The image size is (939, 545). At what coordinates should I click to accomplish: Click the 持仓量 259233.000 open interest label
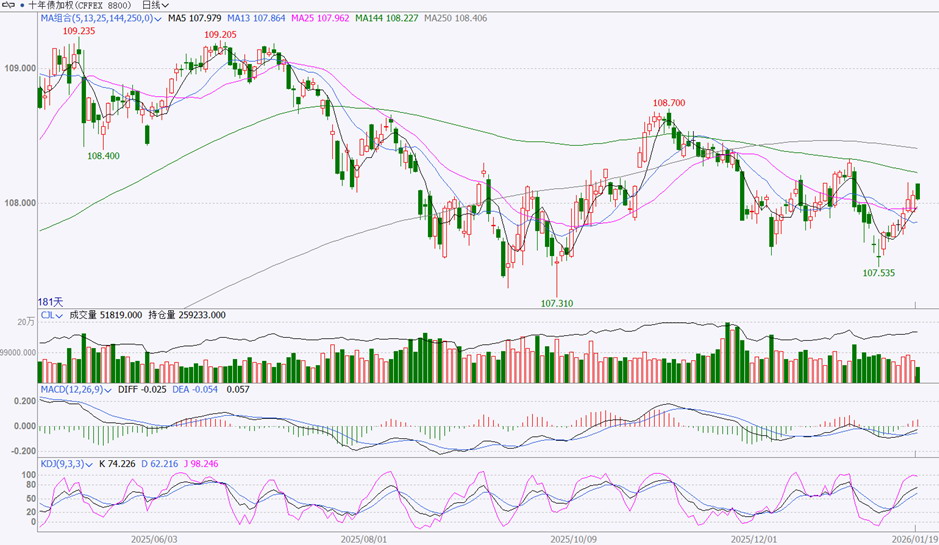point(187,315)
